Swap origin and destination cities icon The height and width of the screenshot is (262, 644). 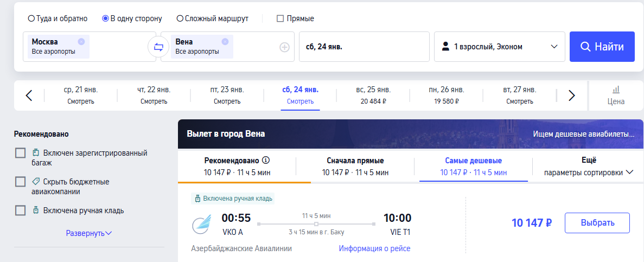158,47
